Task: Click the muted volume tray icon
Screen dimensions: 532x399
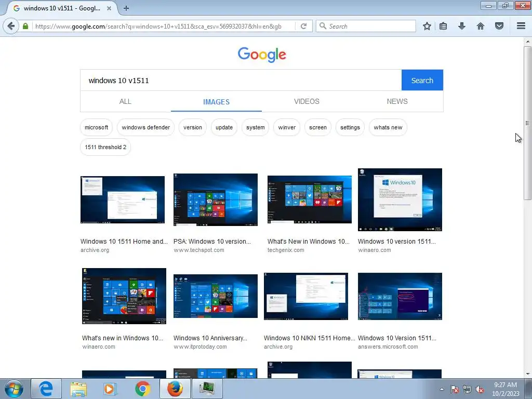Action: coord(480,390)
